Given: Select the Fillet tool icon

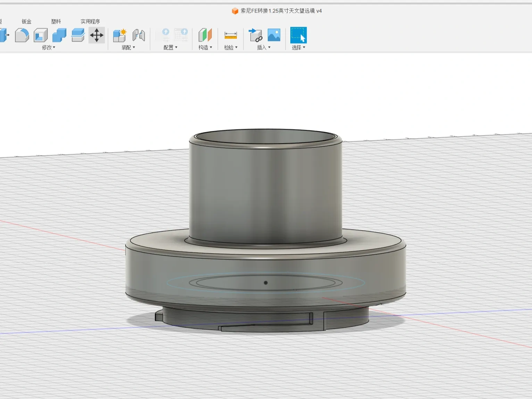Looking at the screenshot, I should (22, 35).
